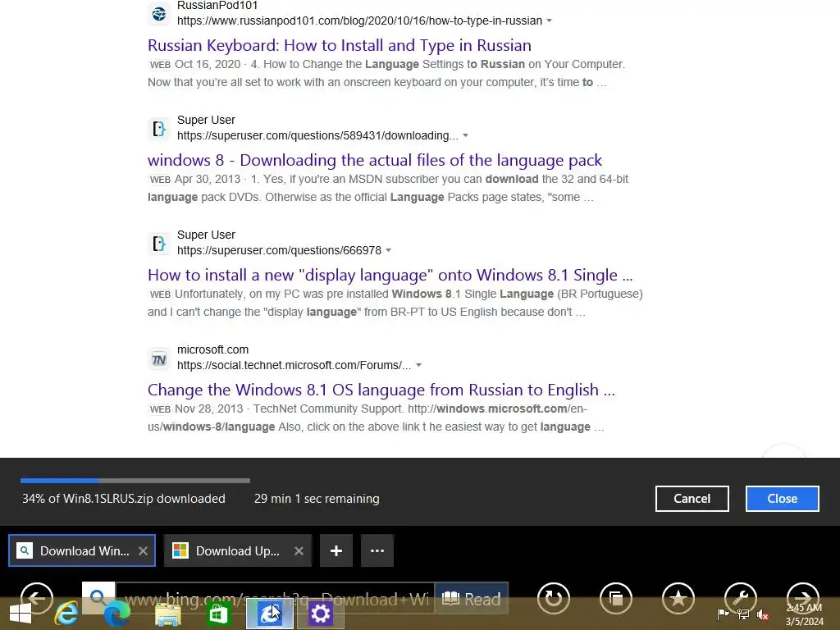Open PC Settings gear taskbar icon
Image resolution: width=840 pixels, height=630 pixels.
click(x=321, y=614)
